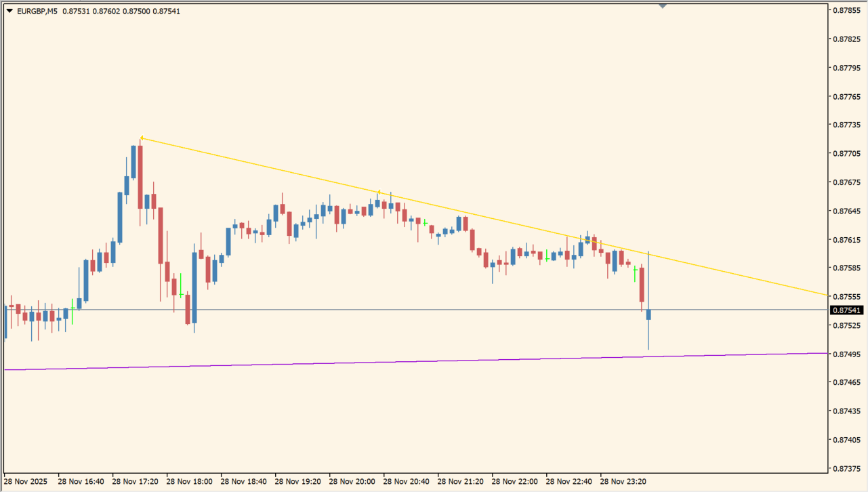Click the EURGBP,M5 symbol title text
The height and width of the screenshot is (492, 868).
(37, 11)
